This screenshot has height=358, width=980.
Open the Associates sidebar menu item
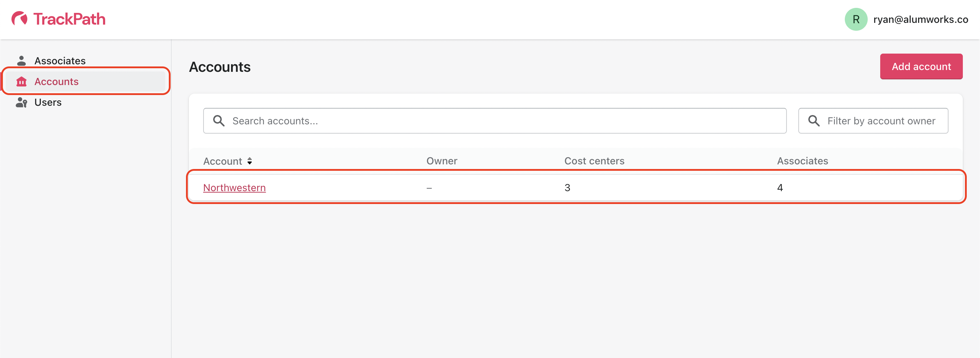coord(60,61)
